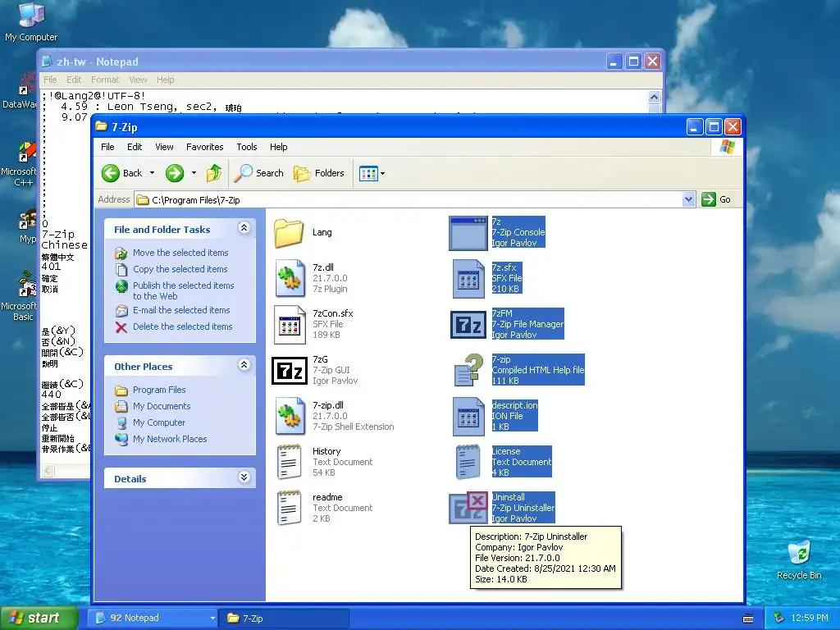
Task: Click Copy the selected items
Action: tap(180, 269)
